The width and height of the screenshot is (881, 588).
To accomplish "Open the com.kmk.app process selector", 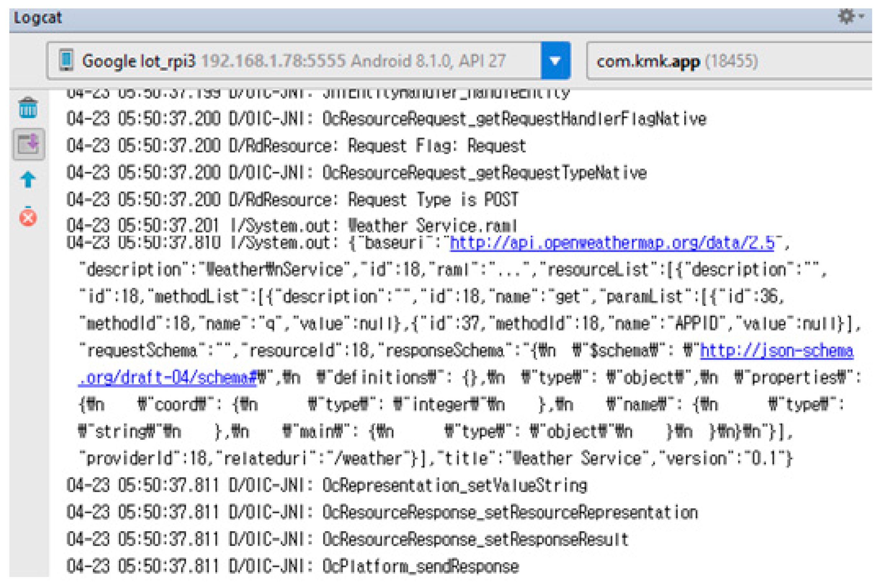I will (713, 61).
